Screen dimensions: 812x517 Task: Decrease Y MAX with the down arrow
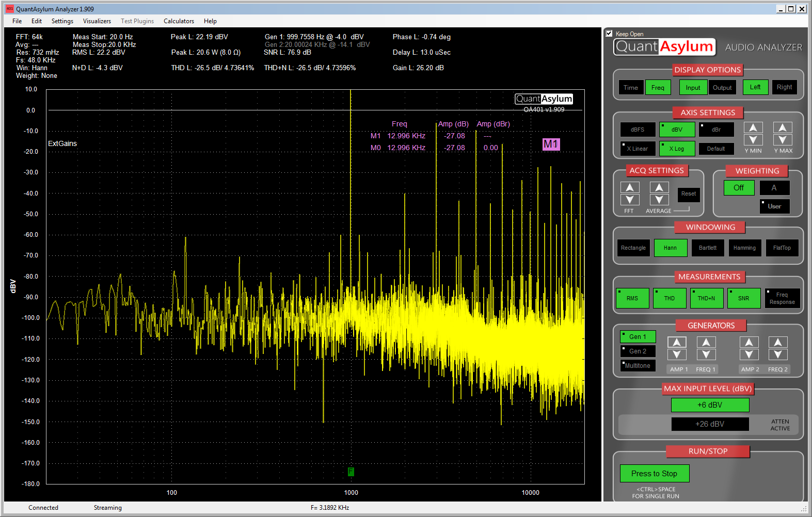[783, 140]
